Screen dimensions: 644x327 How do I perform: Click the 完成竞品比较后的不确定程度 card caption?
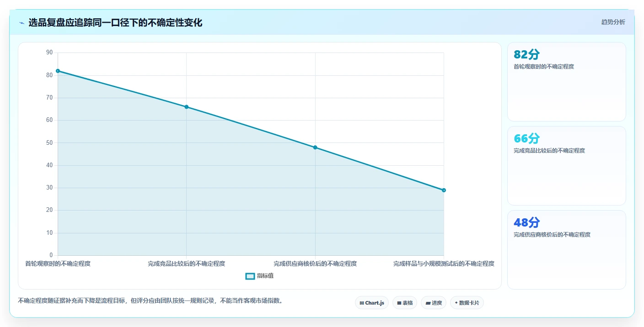pyautogui.click(x=549, y=151)
